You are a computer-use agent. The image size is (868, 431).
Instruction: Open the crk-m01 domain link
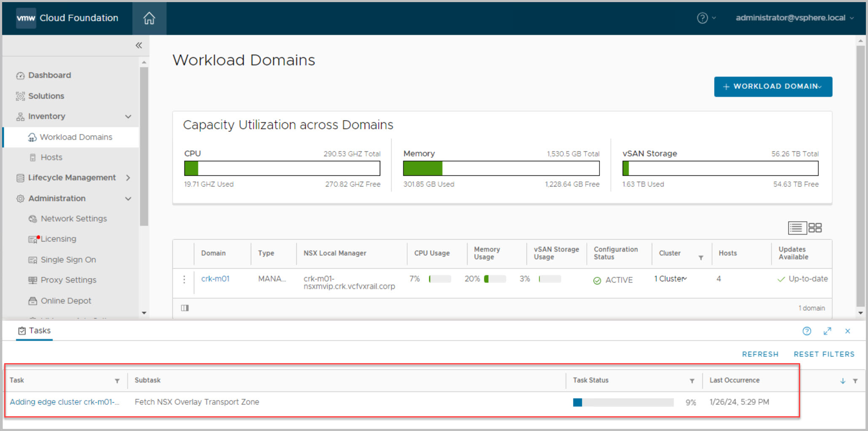click(215, 279)
